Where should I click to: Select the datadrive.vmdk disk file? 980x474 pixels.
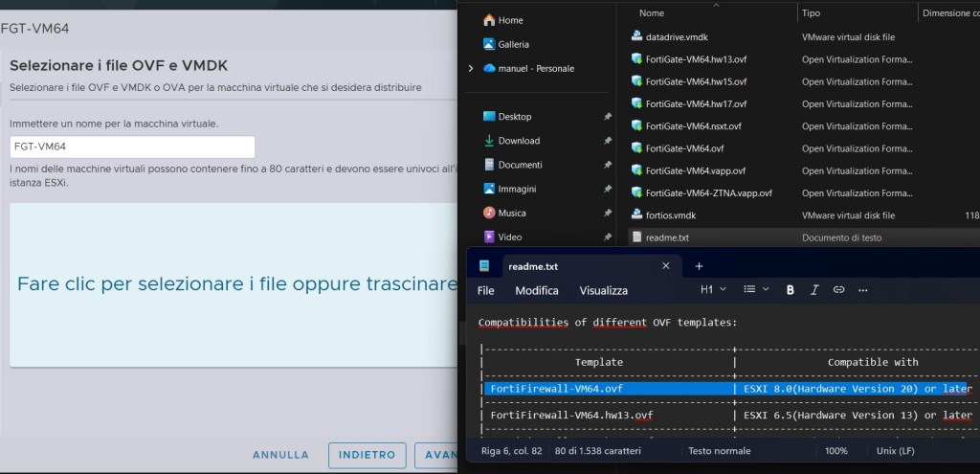pos(677,36)
